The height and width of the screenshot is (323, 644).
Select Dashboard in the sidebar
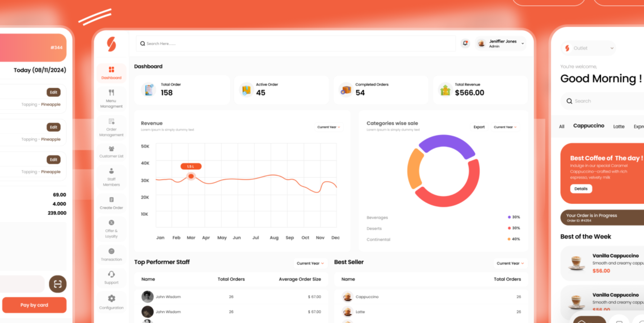tap(111, 74)
